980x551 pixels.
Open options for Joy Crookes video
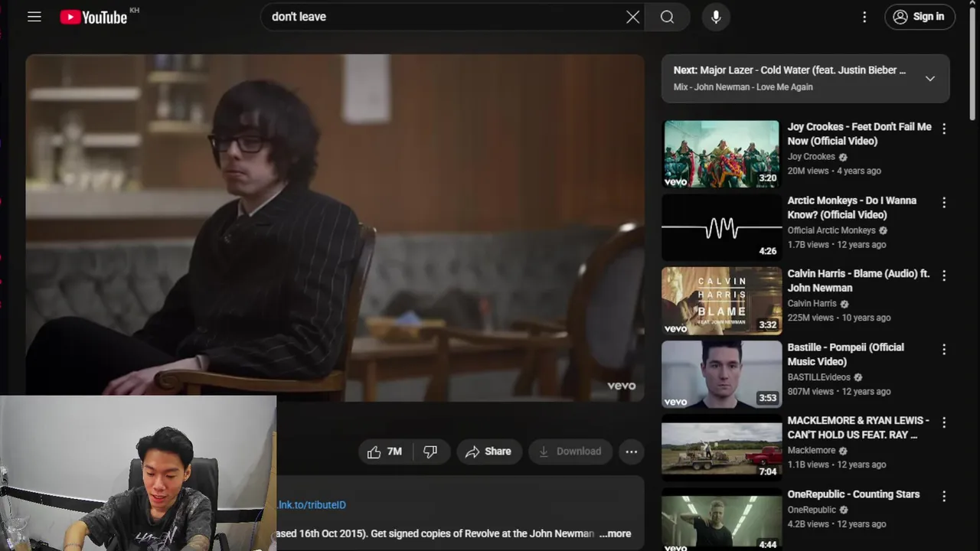point(944,129)
